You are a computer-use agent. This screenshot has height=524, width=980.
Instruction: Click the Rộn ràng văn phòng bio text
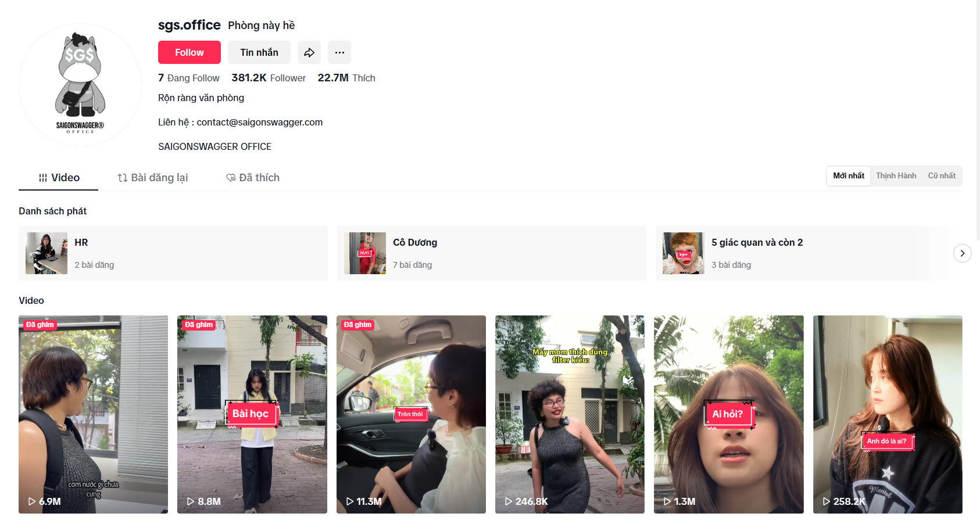pos(201,98)
